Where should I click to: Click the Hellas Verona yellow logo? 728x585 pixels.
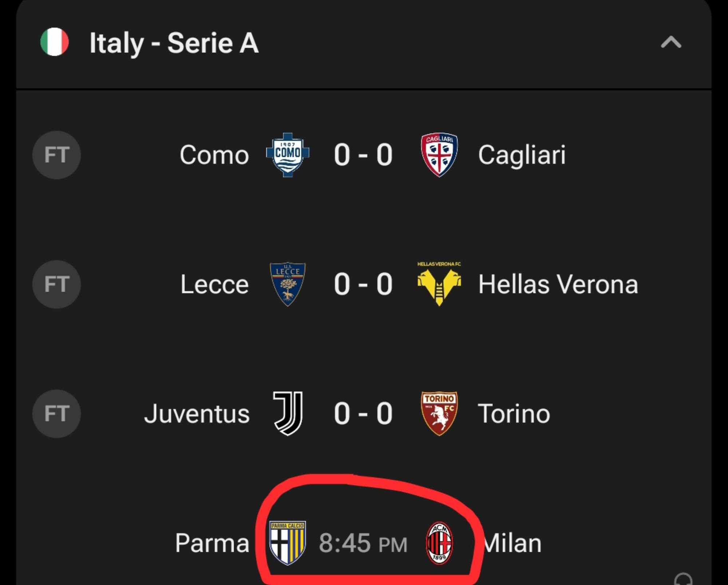[439, 284]
